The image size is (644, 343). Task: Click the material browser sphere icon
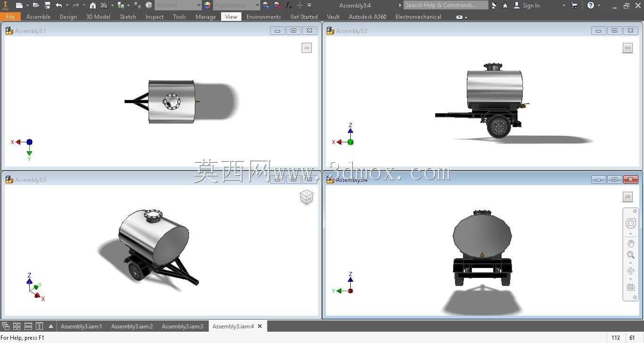tap(149, 5)
